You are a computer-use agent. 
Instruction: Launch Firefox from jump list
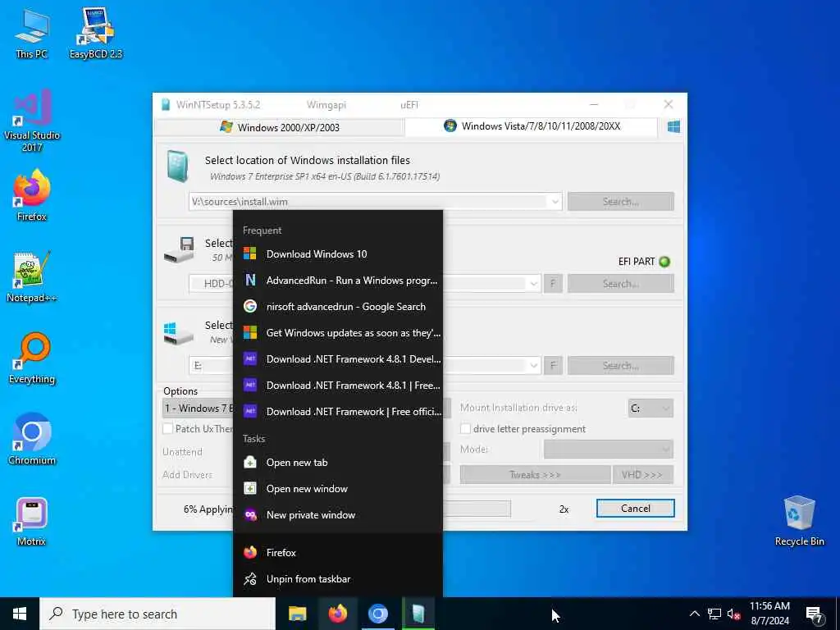pyautogui.click(x=338, y=552)
